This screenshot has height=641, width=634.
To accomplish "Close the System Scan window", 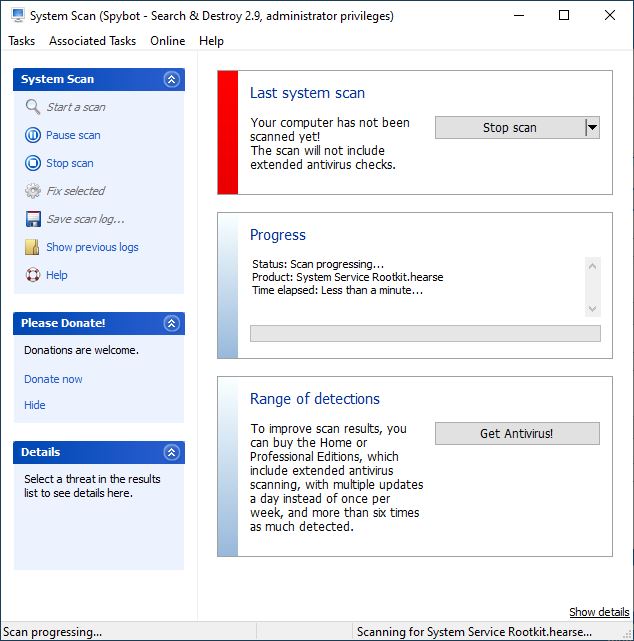I will 610,16.
